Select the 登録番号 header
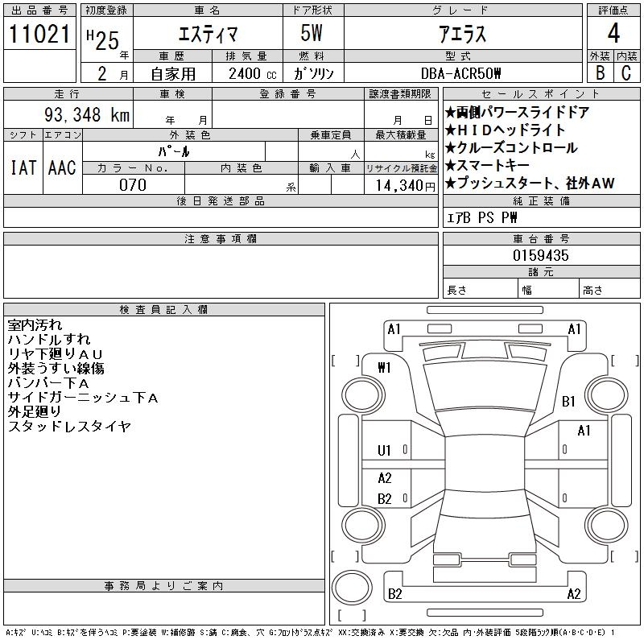 (x=288, y=94)
